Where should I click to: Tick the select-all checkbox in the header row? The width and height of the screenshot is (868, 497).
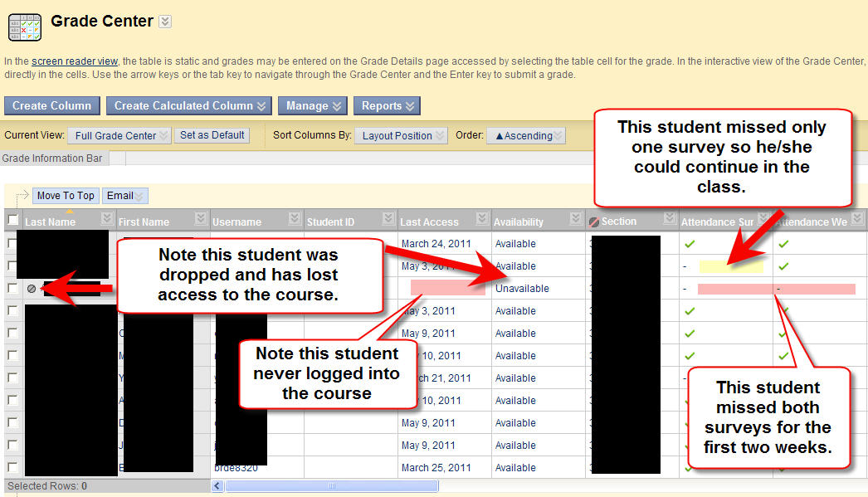point(12,220)
